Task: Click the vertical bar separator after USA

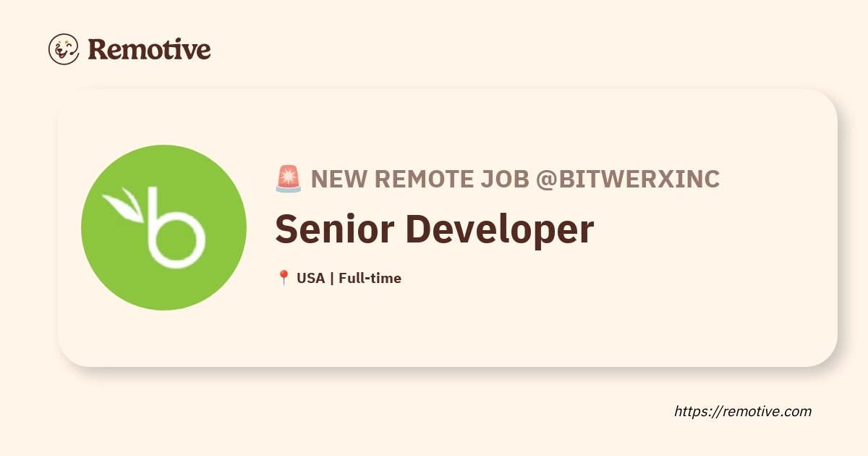Action: click(331, 278)
